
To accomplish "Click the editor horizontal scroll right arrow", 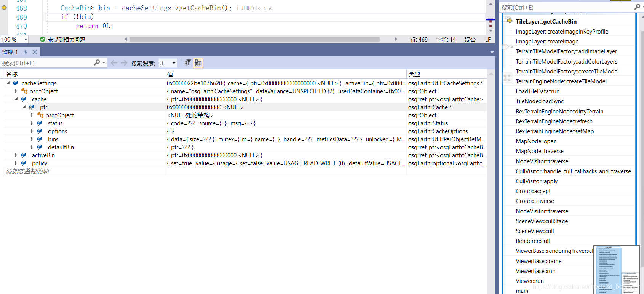I will click(396, 39).
